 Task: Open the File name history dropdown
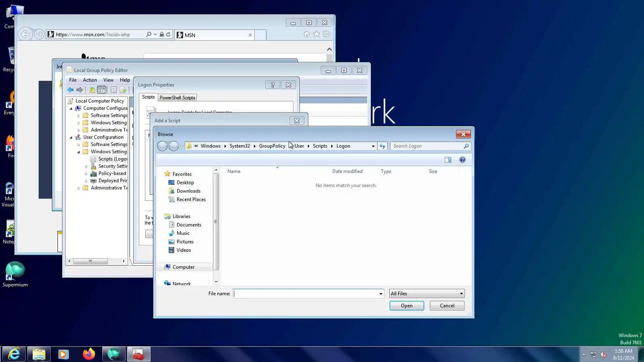(381, 294)
